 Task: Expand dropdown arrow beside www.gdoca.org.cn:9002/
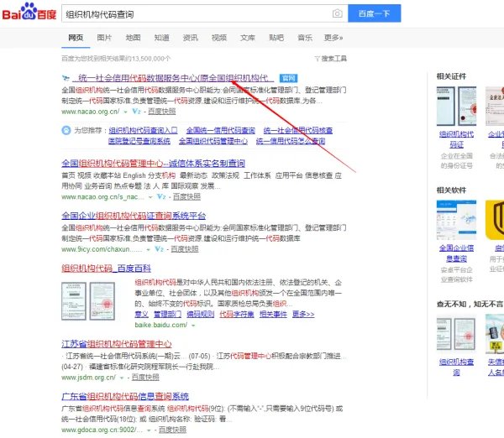point(149,430)
